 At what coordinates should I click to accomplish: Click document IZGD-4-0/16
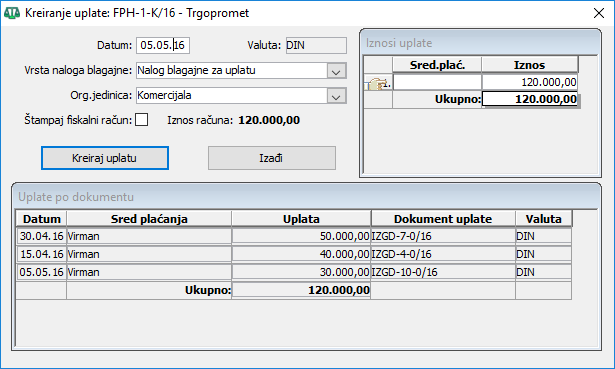coord(443,254)
